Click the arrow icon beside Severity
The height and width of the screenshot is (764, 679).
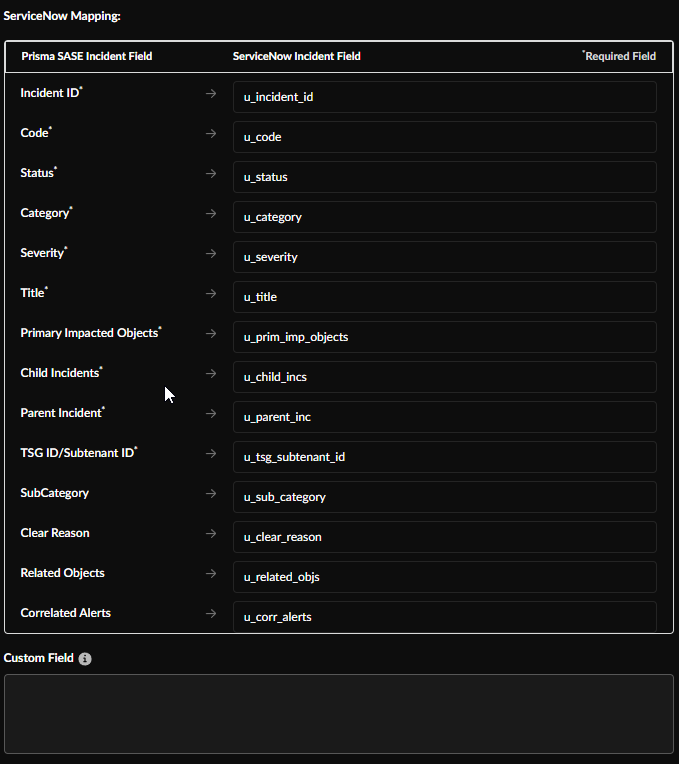click(211, 253)
